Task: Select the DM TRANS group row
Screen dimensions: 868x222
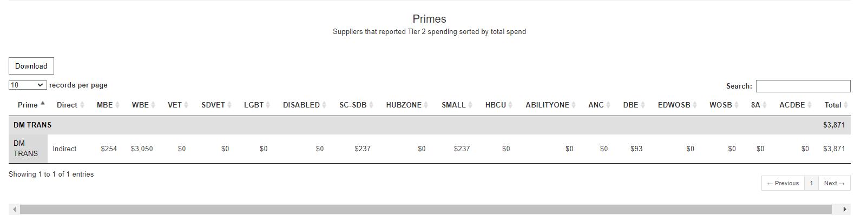Action: tap(430, 125)
